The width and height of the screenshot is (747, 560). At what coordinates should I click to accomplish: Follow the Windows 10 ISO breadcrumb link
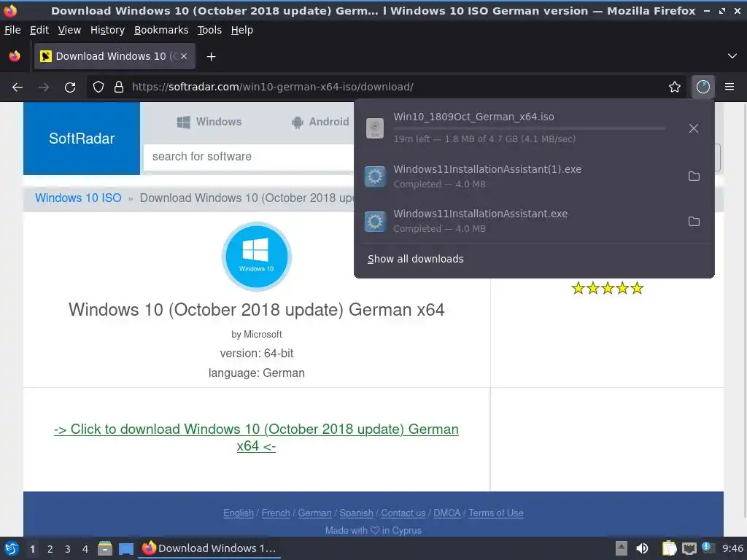coord(78,198)
